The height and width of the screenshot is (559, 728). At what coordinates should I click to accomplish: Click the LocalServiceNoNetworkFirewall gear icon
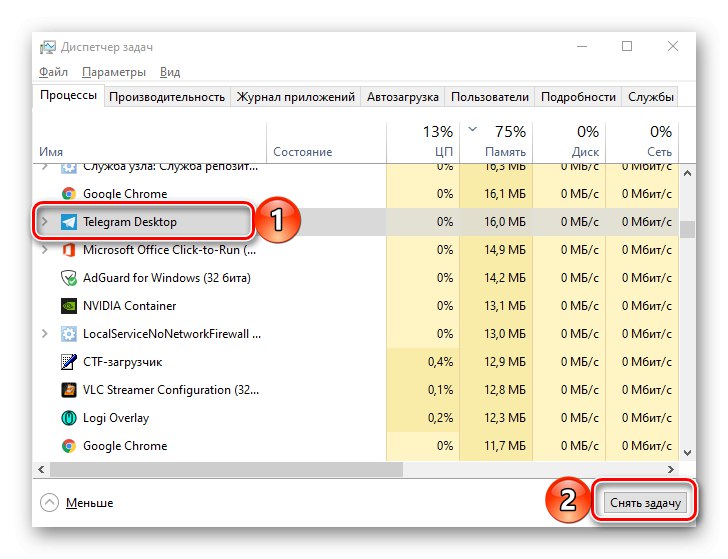[x=69, y=334]
